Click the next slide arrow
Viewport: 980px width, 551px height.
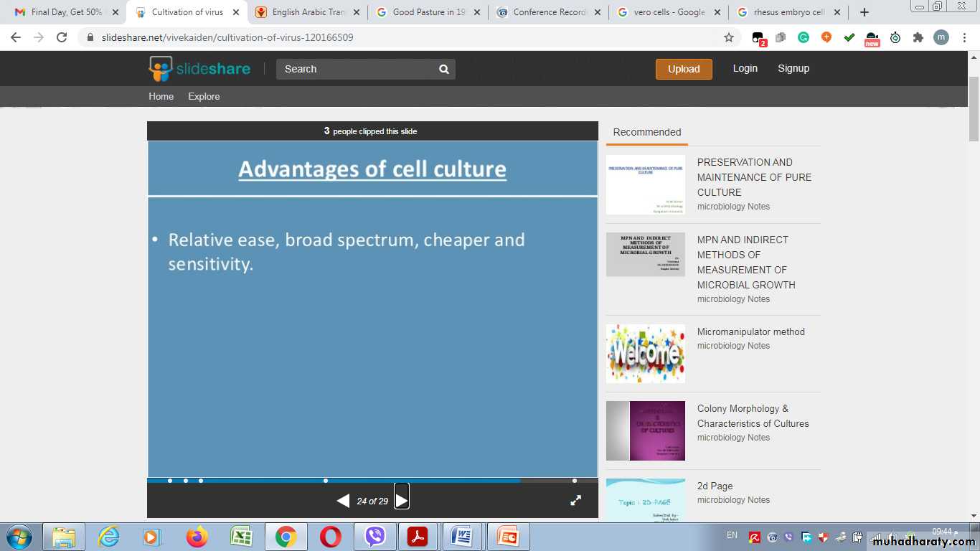[402, 500]
